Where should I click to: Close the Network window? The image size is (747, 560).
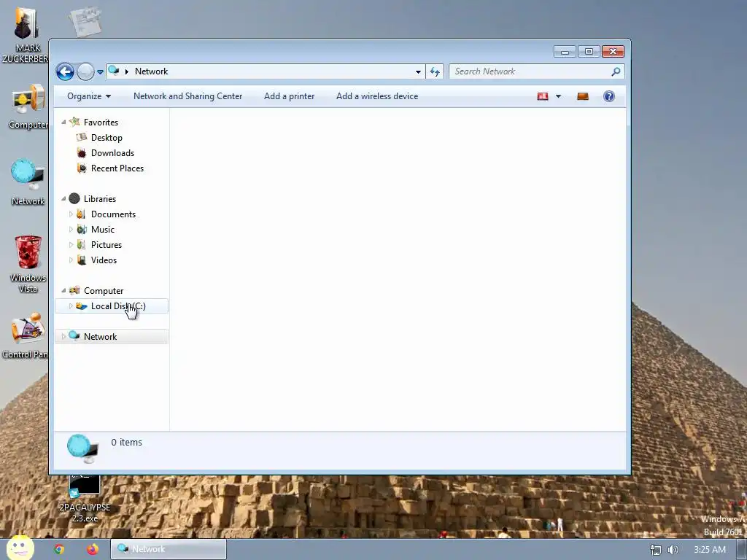click(613, 52)
